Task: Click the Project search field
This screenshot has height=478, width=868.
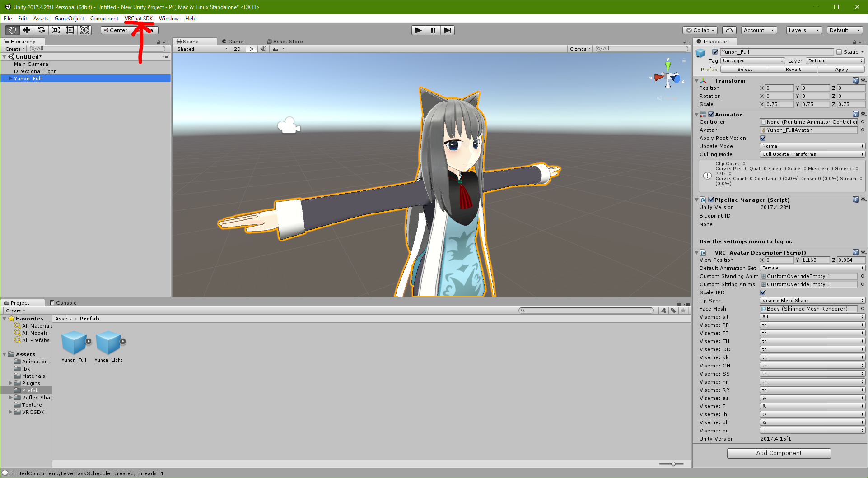Action: tap(586, 311)
